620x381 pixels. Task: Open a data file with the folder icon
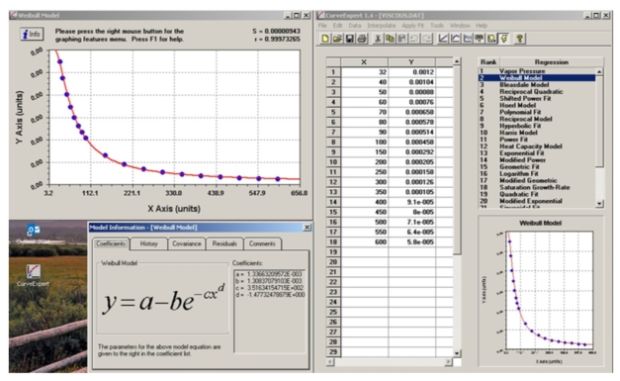click(337, 39)
